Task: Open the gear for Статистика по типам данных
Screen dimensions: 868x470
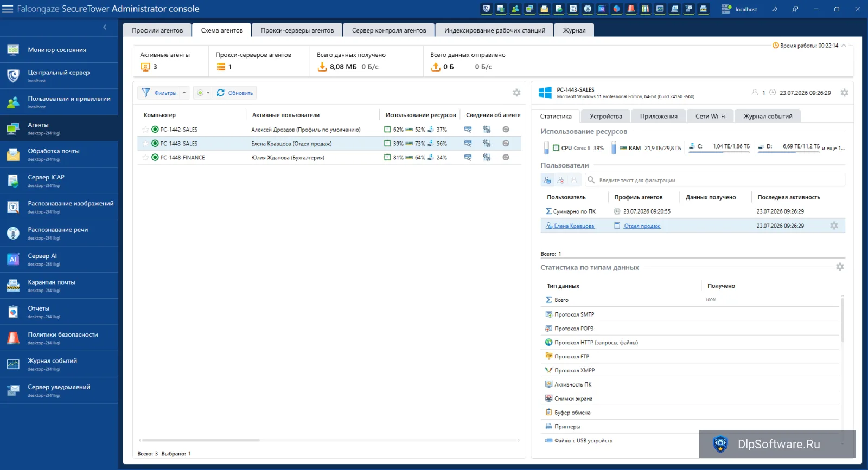Action: (840, 267)
